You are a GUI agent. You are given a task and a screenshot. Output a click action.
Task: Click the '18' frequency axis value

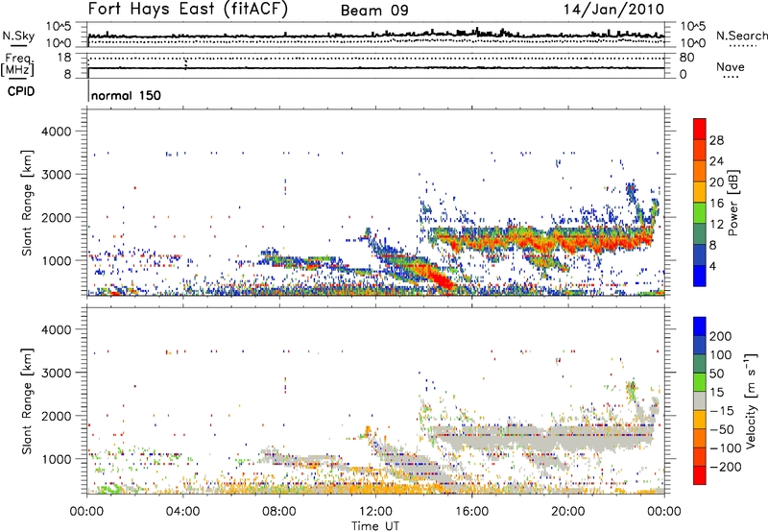pyautogui.click(x=63, y=58)
